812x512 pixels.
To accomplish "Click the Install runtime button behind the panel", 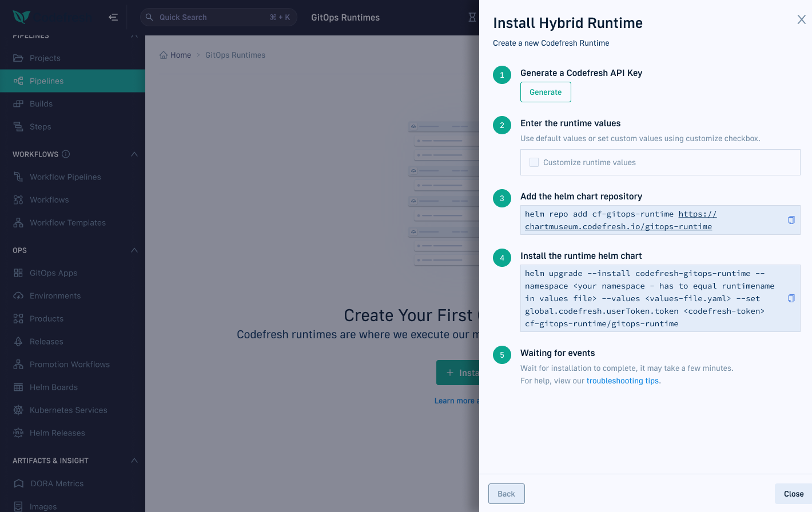I will [x=457, y=373].
